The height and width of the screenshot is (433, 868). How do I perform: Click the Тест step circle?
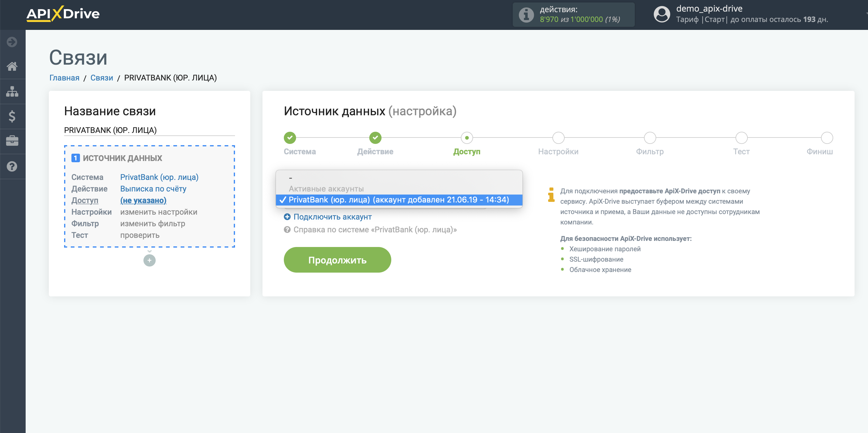741,138
